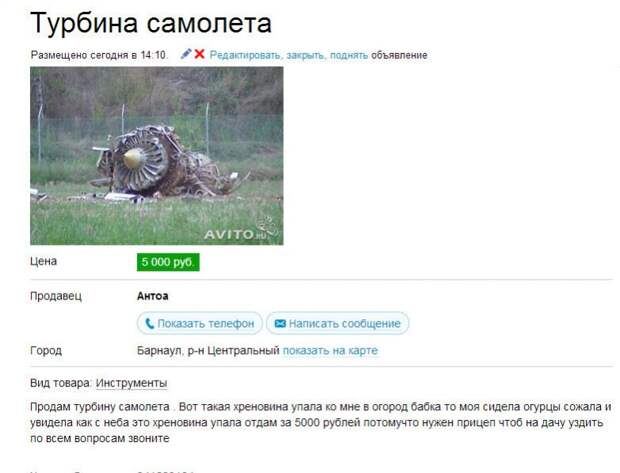Click the envelope message icon
This screenshot has width=620, height=473.
(280, 324)
